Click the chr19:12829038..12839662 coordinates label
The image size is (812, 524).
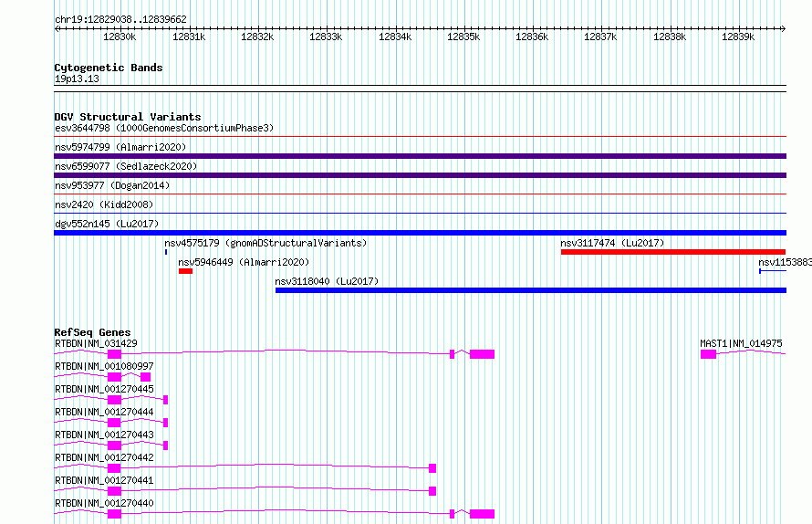120,20
